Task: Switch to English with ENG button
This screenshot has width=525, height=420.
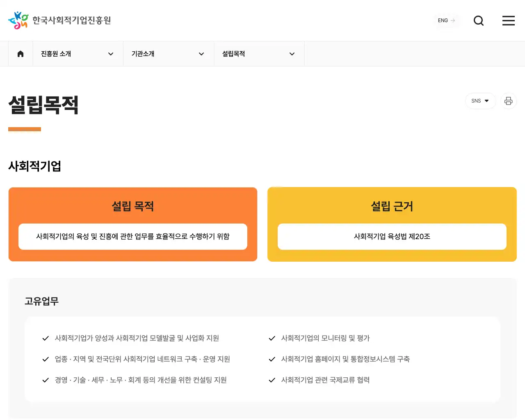Action: tap(447, 21)
